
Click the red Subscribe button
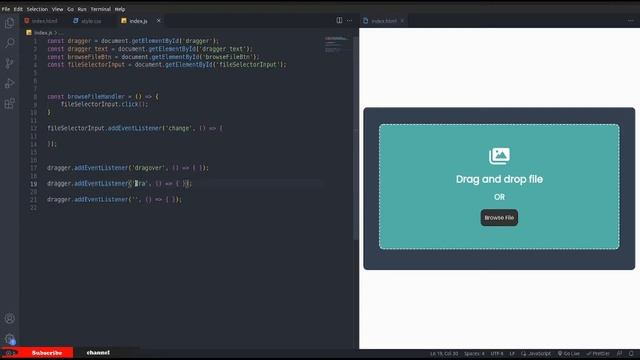[47, 353]
